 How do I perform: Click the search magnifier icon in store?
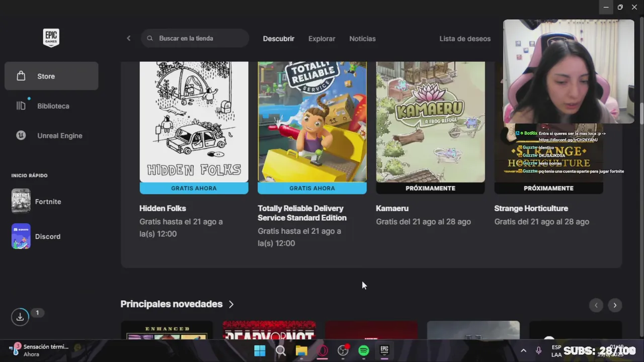(x=150, y=38)
